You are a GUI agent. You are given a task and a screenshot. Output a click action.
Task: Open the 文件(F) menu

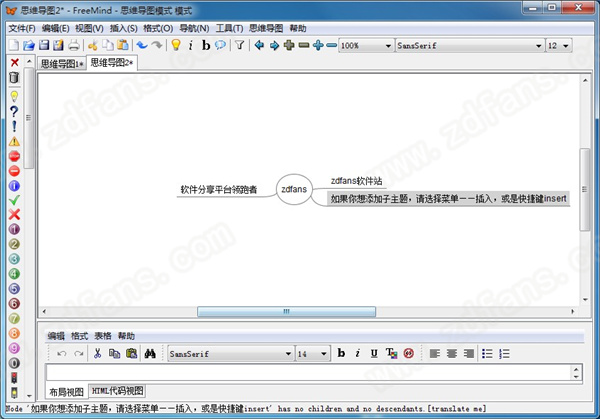click(22, 28)
